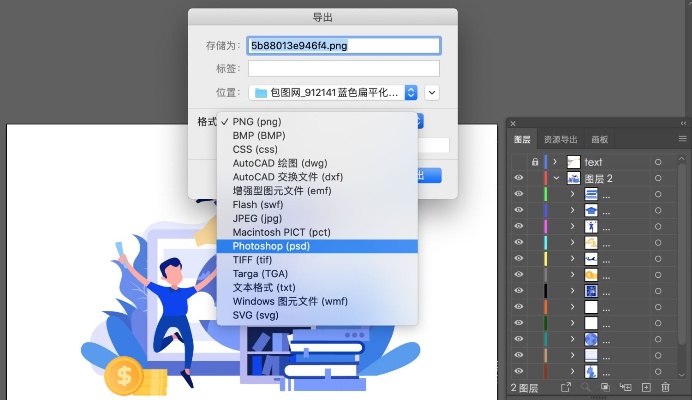
Task: Switch to the 图层 tab
Action: point(523,140)
